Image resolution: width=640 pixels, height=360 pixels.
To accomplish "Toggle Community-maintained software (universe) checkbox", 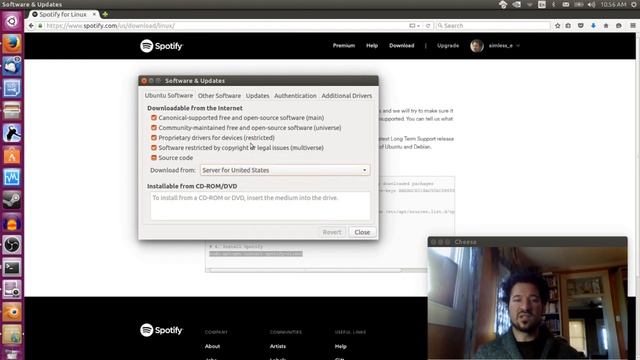I will (154, 128).
